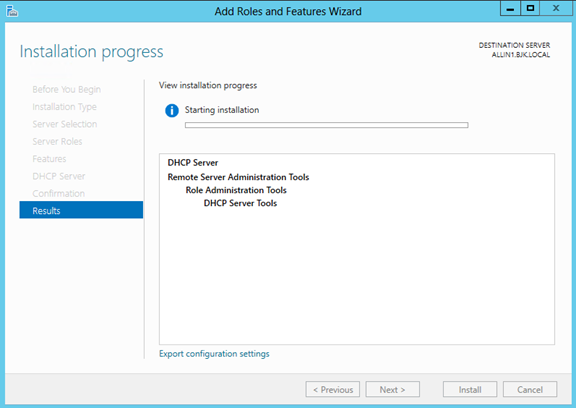The height and width of the screenshot is (408, 576).
Task: Select Server Selection step
Action: click(x=65, y=124)
